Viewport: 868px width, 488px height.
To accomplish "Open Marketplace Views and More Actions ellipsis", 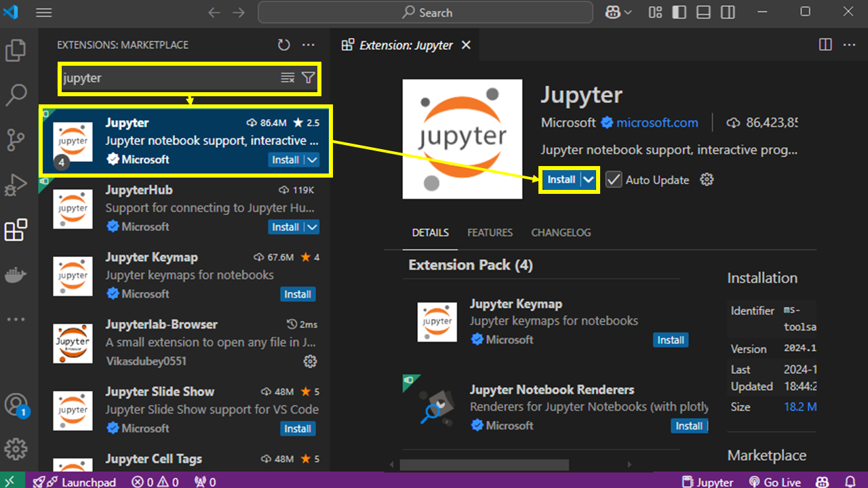I will click(x=309, y=45).
